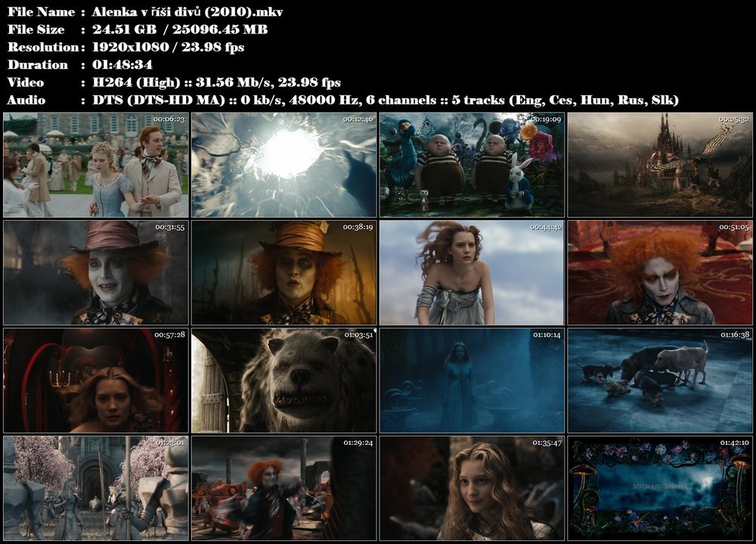Viewport: 756px width, 544px height.
Task: Click the audio info starting 'DTS (DTS-HD MA)'
Action: 386,101
